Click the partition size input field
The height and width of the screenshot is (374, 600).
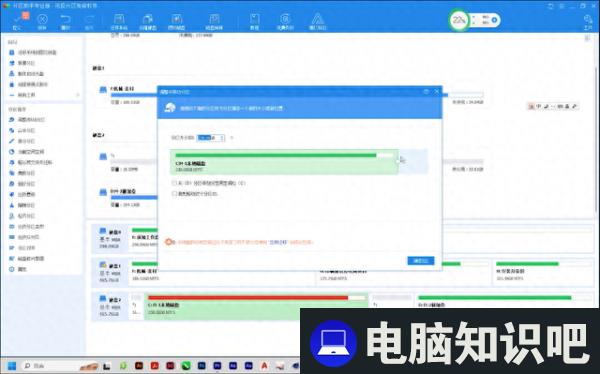click(x=209, y=138)
